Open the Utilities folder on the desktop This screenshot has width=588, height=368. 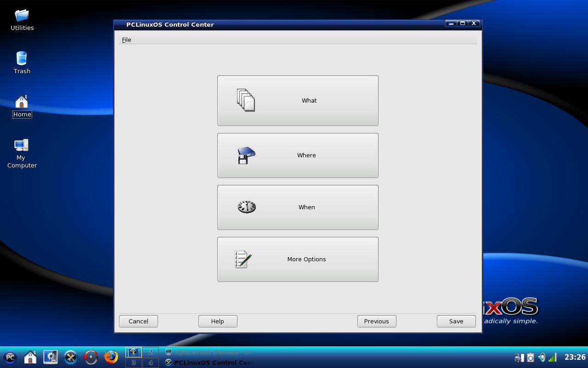click(22, 20)
